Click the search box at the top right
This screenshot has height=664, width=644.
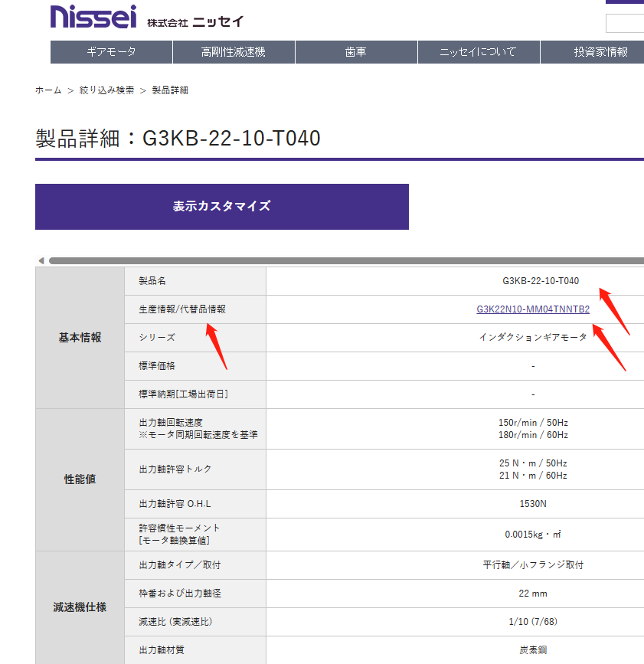(x=625, y=23)
